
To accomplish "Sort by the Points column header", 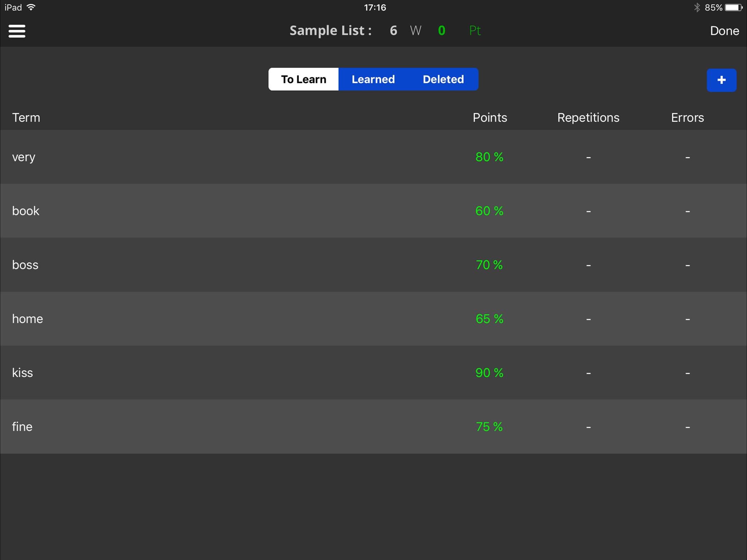I will click(489, 118).
